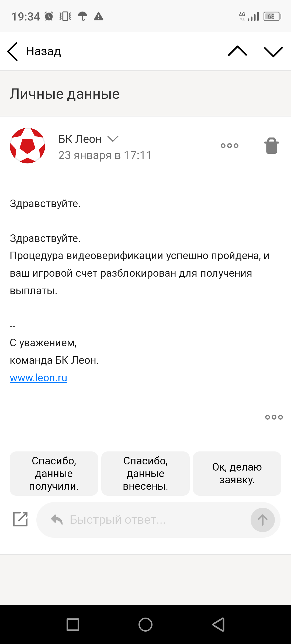Expand sender details chevron beside БК Леон

113,139
